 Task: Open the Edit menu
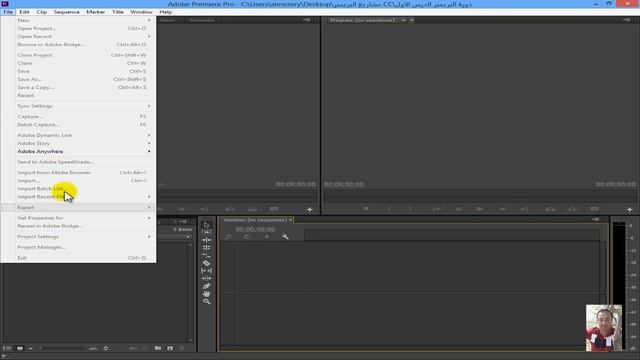(x=24, y=12)
